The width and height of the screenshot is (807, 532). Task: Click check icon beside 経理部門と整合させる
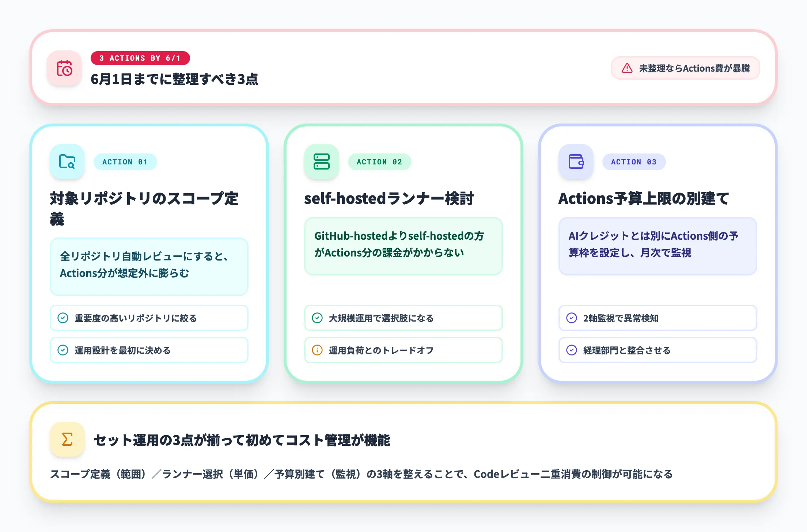click(x=572, y=350)
